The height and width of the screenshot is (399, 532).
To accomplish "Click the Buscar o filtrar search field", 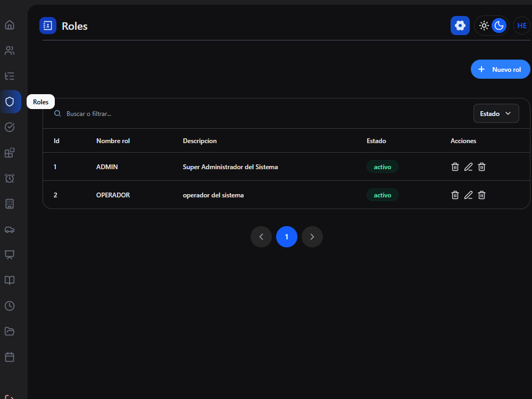I will point(89,114).
